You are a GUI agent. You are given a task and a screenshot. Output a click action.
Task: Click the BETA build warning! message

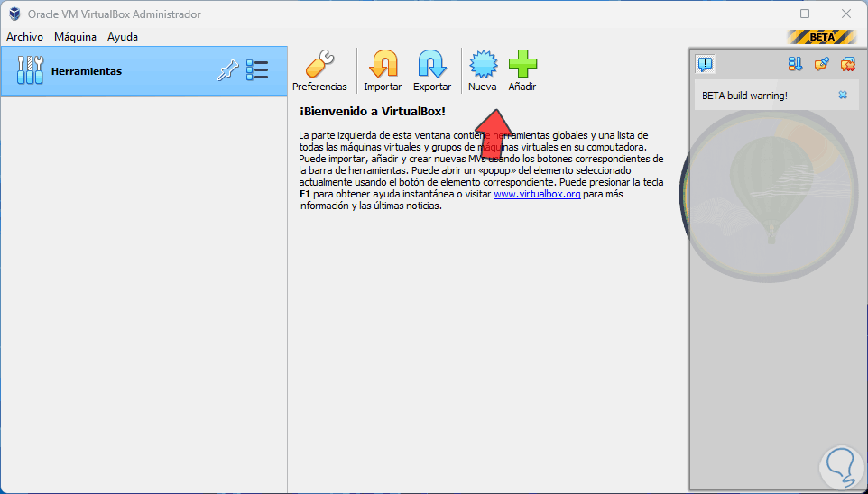pyautogui.click(x=744, y=96)
